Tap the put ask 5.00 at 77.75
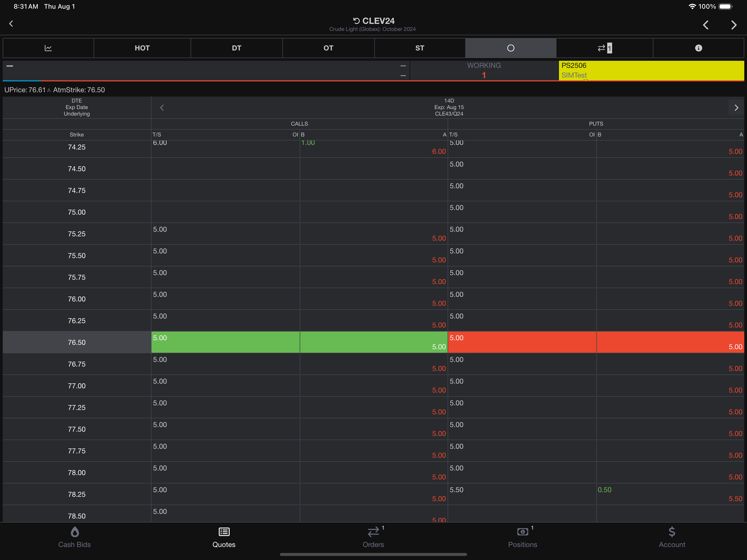 [x=735, y=455]
